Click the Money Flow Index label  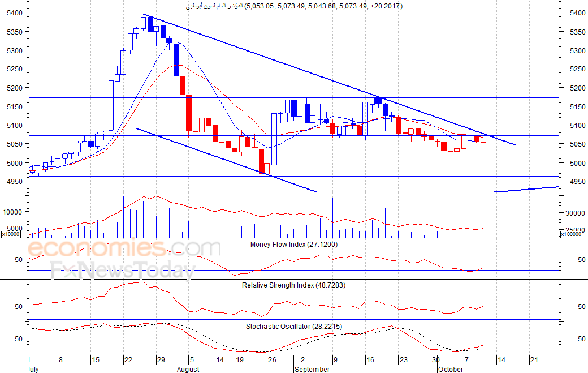[x=293, y=245]
